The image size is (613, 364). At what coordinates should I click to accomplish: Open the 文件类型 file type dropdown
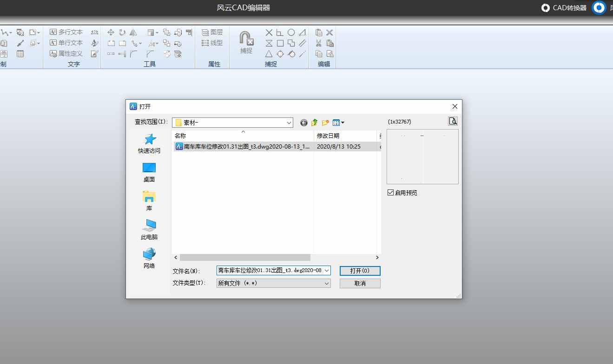coord(326,283)
